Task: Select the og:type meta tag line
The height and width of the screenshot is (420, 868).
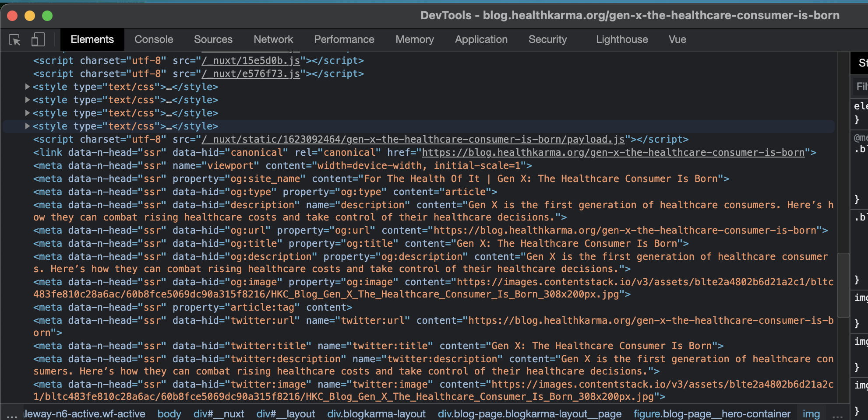Action: pyautogui.click(x=265, y=192)
